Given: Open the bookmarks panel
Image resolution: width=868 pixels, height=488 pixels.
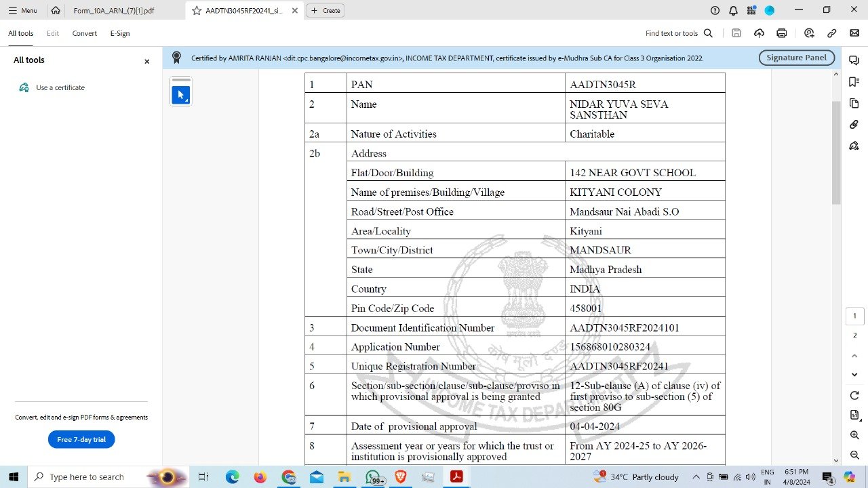Looking at the screenshot, I should pyautogui.click(x=854, y=81).
